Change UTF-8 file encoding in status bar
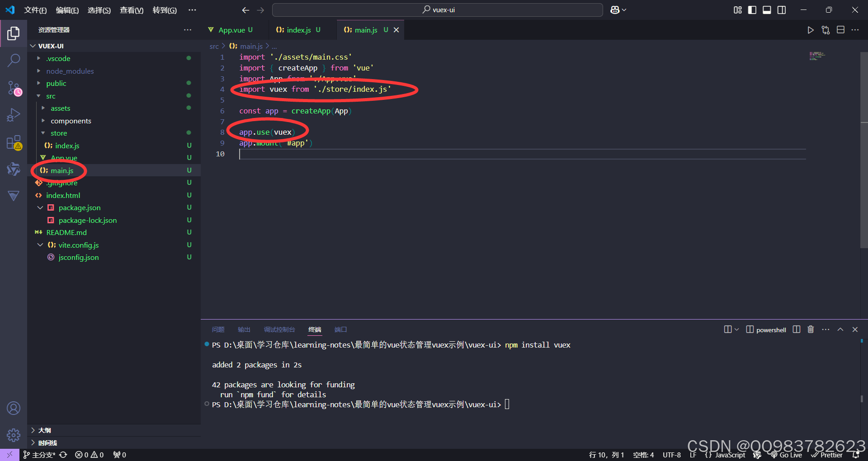This screenshot has height=461, width=868. 672,455
